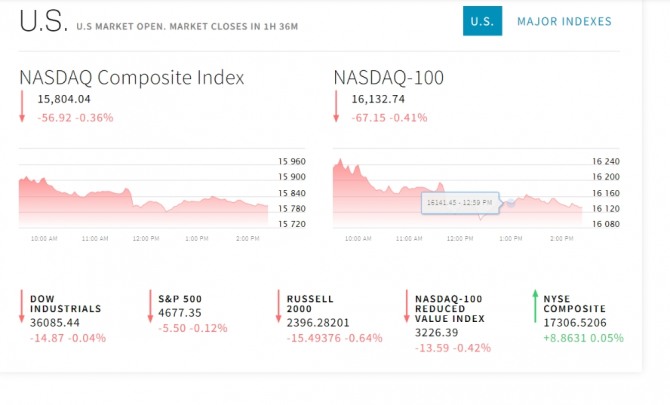Select the U.S. tab button
This screenshot has height=405, width=670.
pos(482,21)
